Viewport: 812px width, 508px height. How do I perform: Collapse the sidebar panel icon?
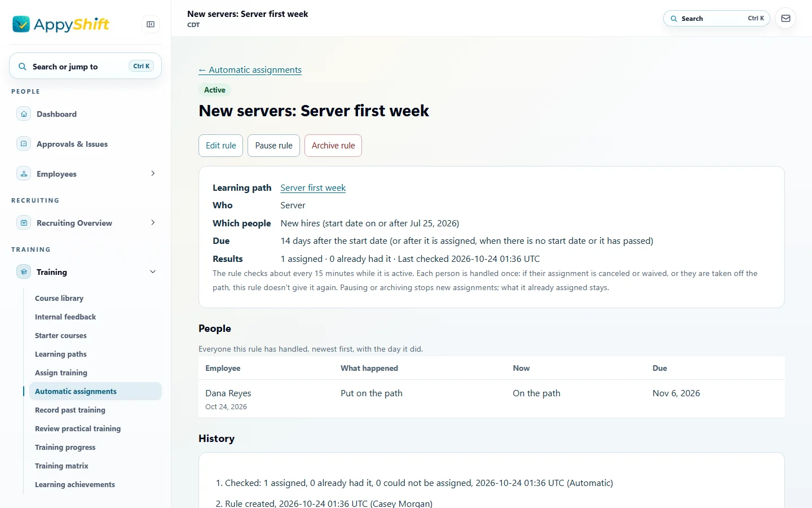coord(151,24)
